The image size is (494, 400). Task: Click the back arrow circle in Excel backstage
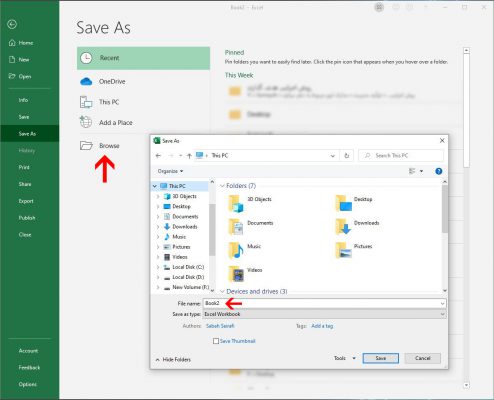[x=12, y=24]
